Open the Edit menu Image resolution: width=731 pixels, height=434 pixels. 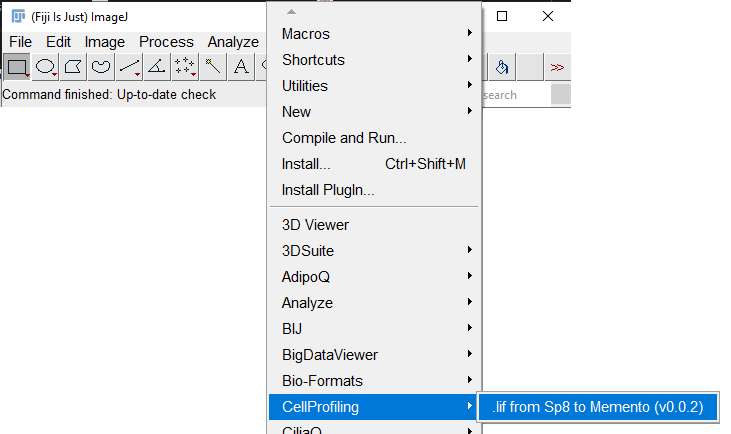click(x=58, y=42)
